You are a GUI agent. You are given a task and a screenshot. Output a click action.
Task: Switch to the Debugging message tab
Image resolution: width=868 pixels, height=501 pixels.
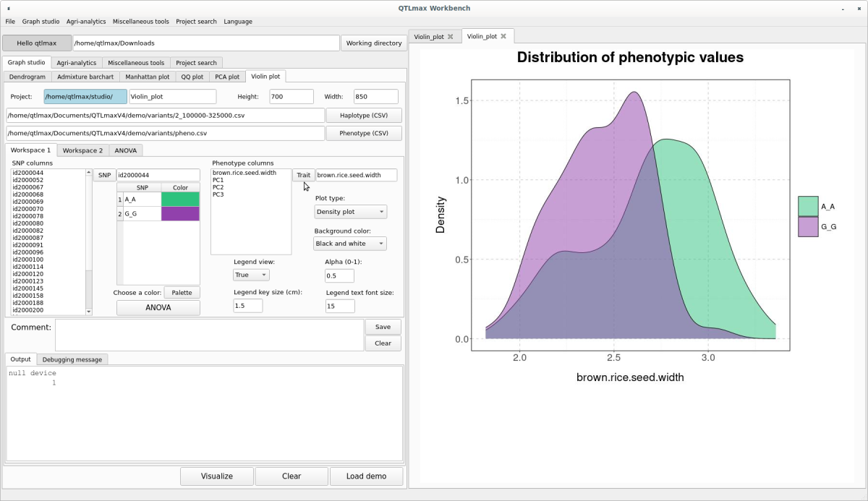[x=72, y=359]
